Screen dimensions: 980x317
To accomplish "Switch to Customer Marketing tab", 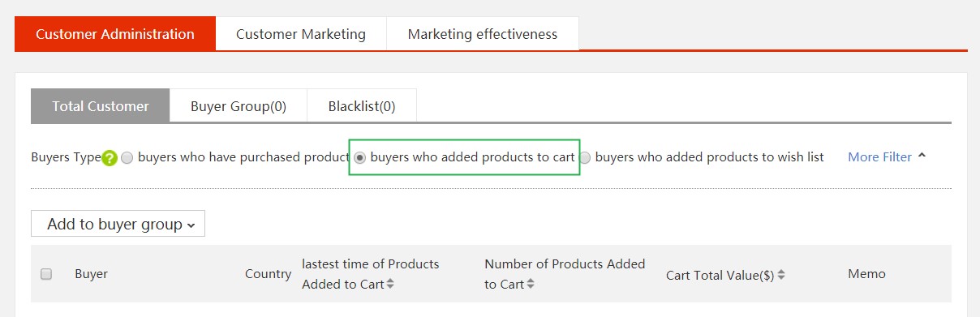I will click(x=301, y=34).
